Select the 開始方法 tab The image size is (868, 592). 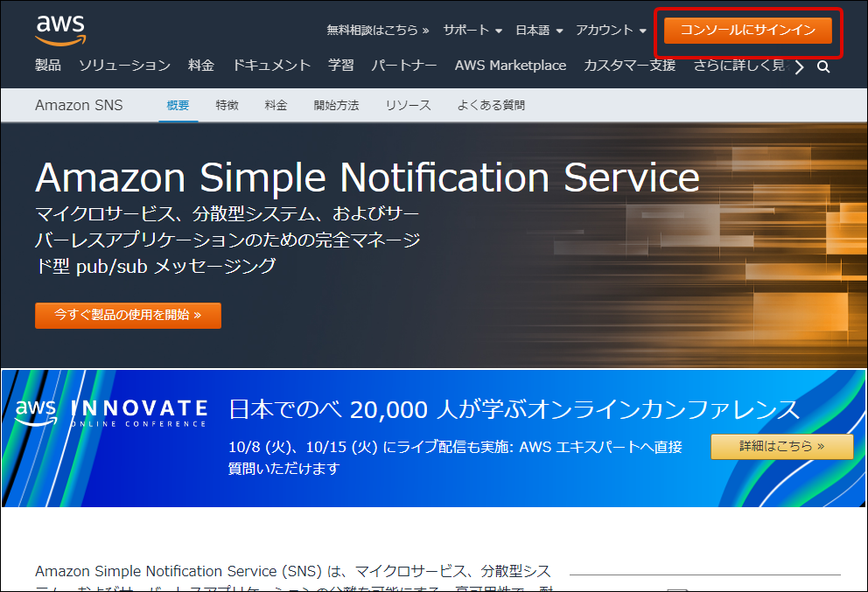point(337,105)
